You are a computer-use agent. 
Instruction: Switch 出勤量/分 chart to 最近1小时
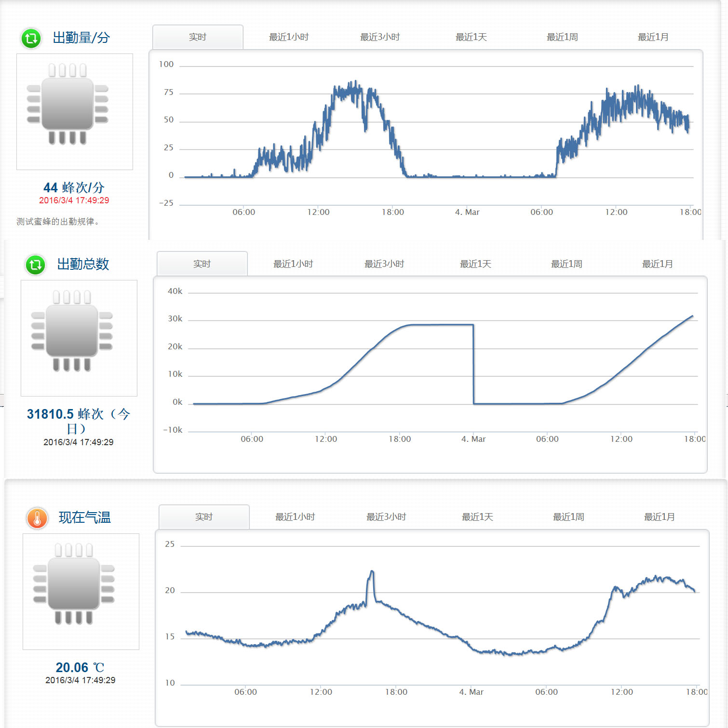(x=289, y=37)
